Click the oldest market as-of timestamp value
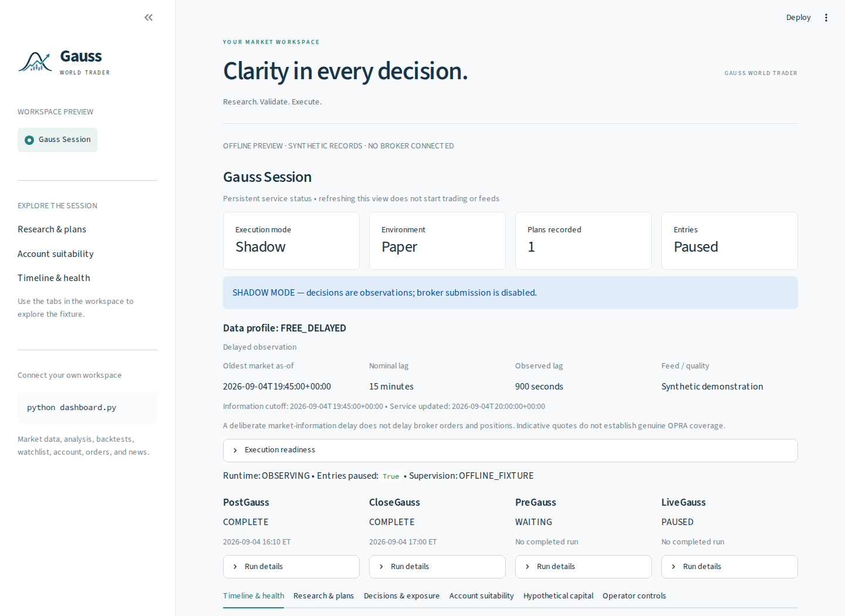This screenshot has width=845, height=616. point(277,387)
